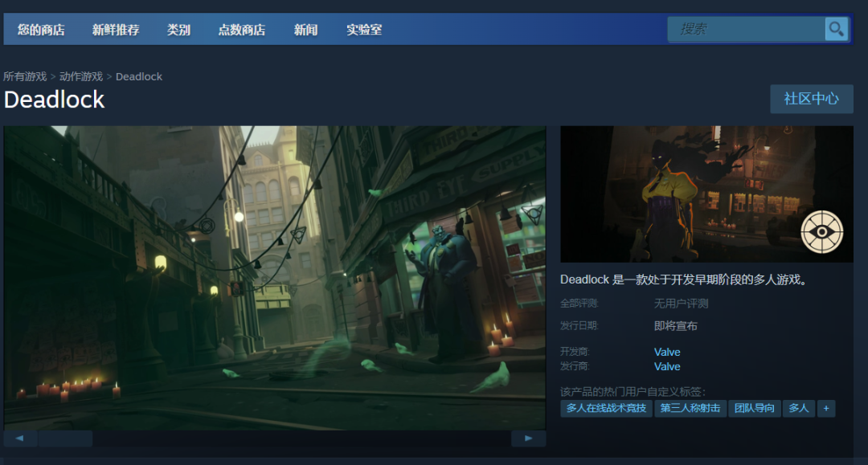868x465 pixels.
Task: Click the 全部评测 label
Action: click(579, 304)
